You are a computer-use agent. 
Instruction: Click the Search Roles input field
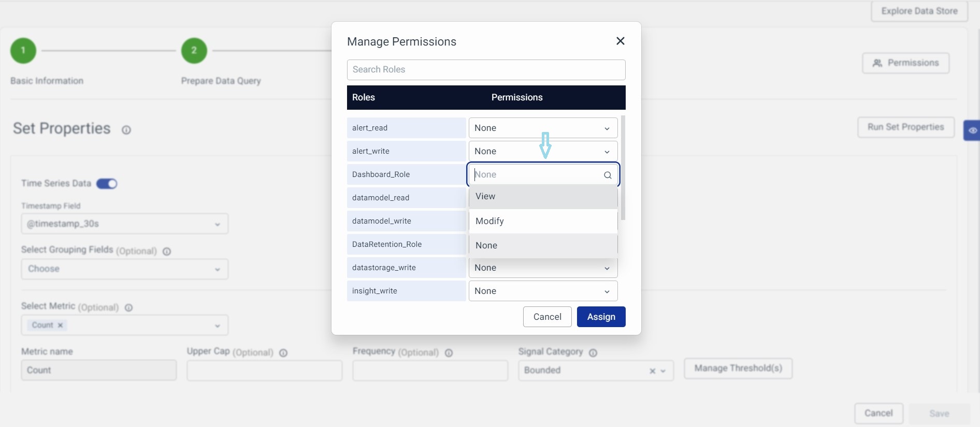tap(486, 70)
